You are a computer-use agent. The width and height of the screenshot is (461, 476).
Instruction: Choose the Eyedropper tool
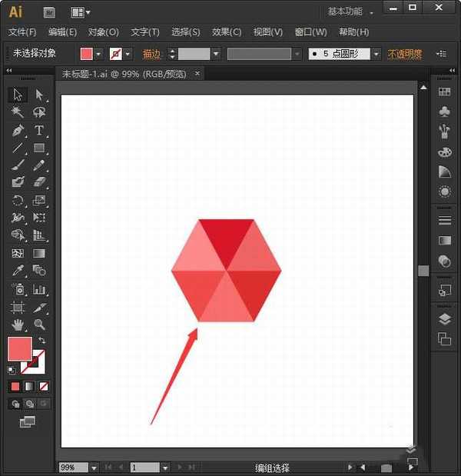tap(18, 271)
